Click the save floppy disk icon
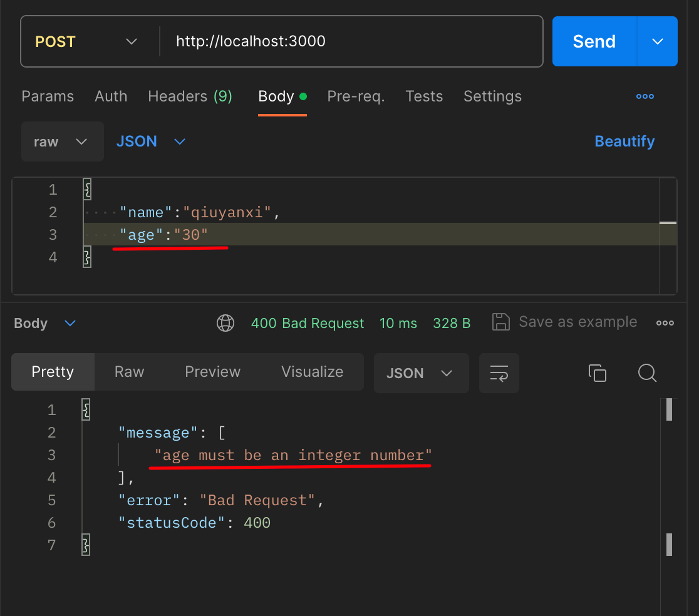 click(500, 322)
